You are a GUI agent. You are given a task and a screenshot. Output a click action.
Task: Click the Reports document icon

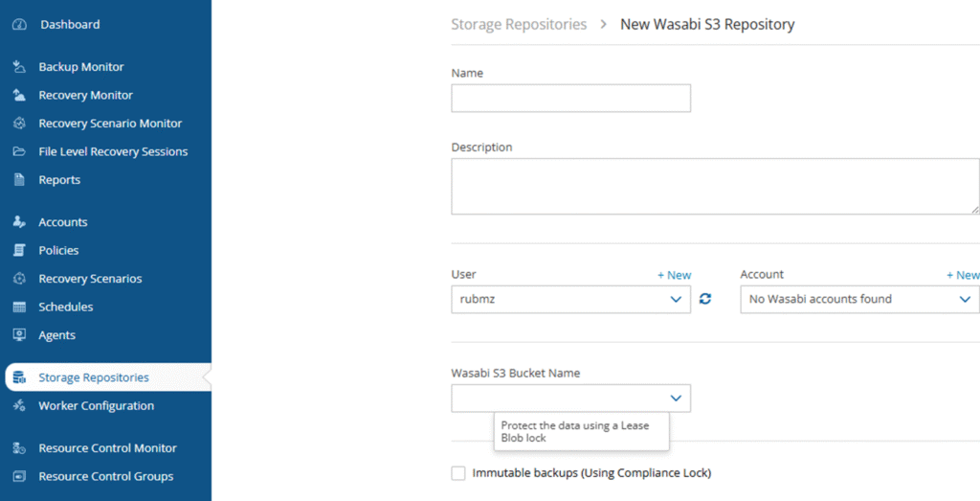point(19,180)
